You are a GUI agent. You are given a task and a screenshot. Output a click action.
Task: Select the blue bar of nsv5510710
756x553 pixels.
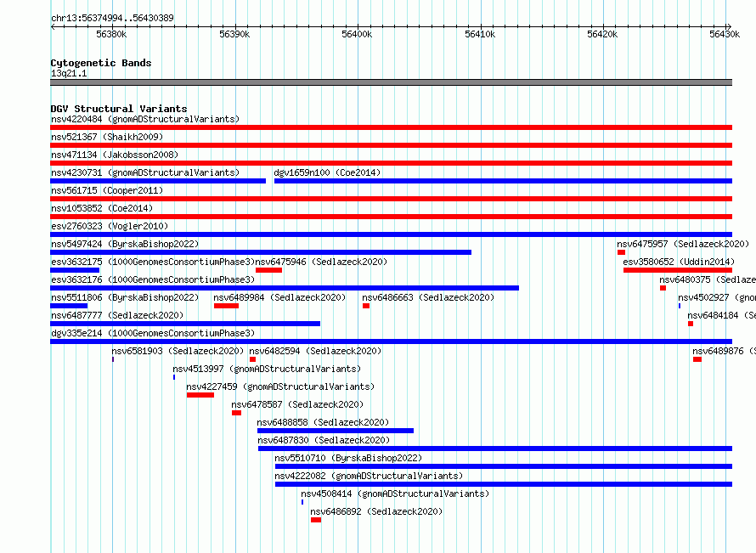click(504, 466)
